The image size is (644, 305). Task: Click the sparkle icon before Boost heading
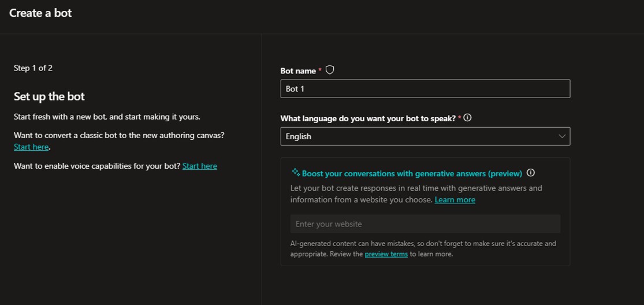(x=295, y=172)
